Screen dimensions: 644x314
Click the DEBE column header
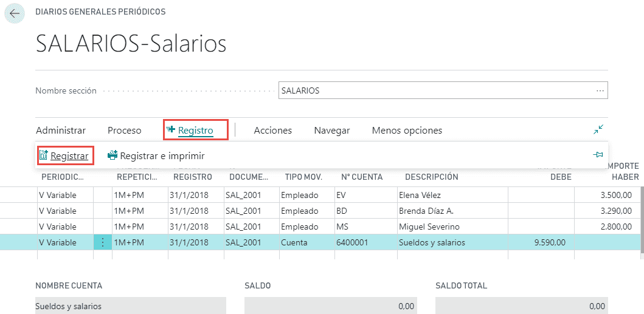(561, 177)
